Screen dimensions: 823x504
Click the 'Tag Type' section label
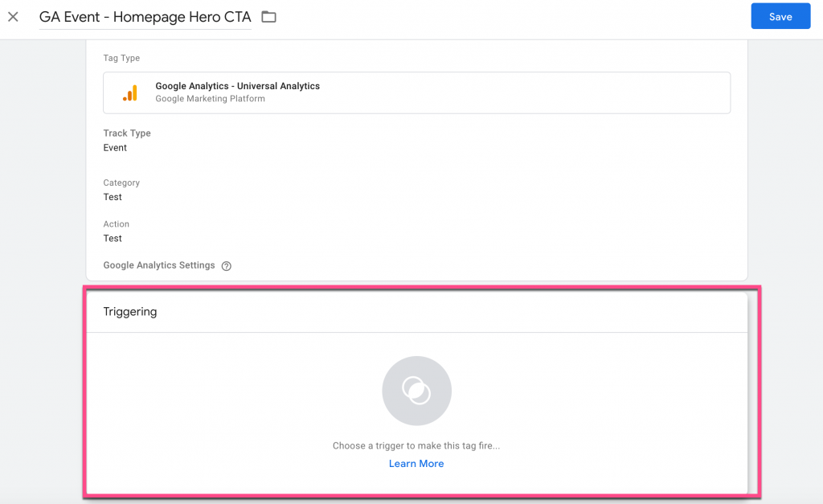pos(121,58)
